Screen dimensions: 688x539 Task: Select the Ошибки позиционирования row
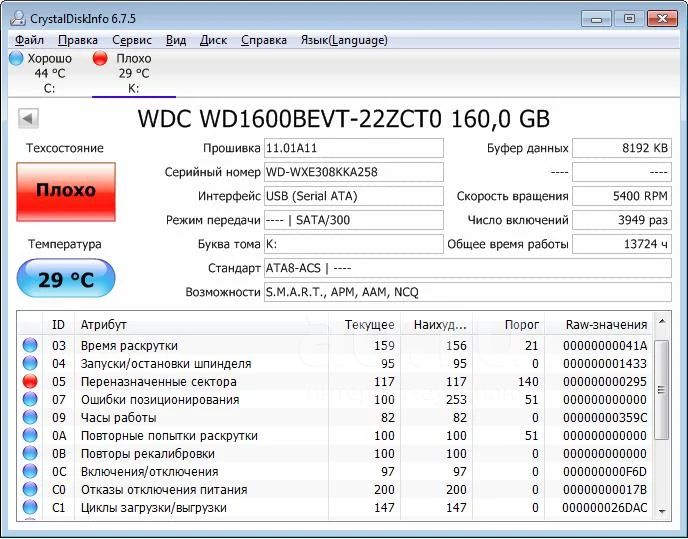335,399
